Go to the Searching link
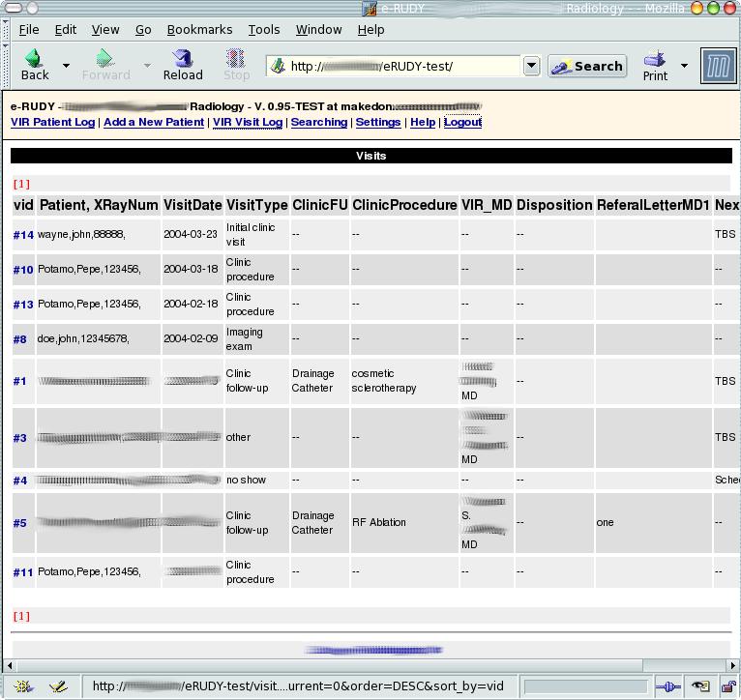Viewport: 741px width, 700px height. pyautogui.click(x=319, y=122)
